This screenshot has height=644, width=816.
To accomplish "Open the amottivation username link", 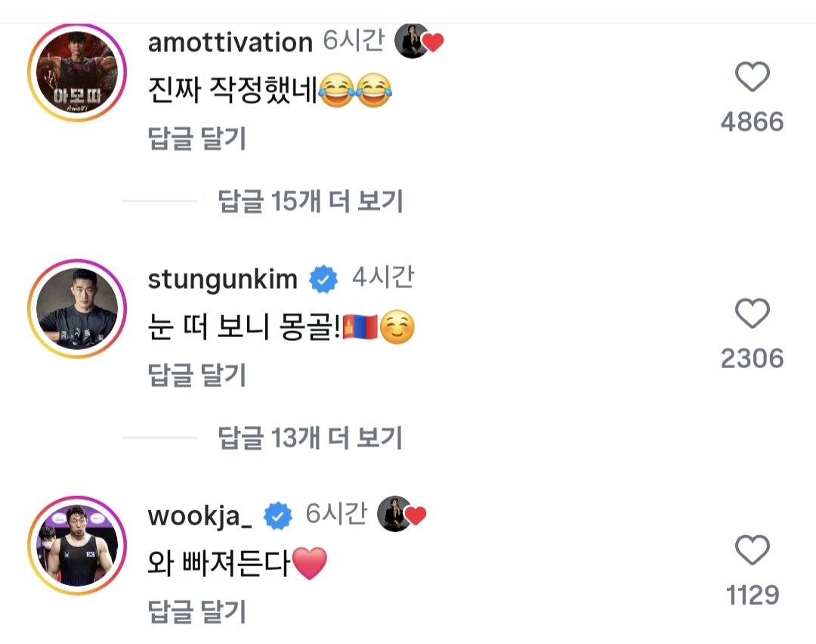I will (x=230, y=43).
